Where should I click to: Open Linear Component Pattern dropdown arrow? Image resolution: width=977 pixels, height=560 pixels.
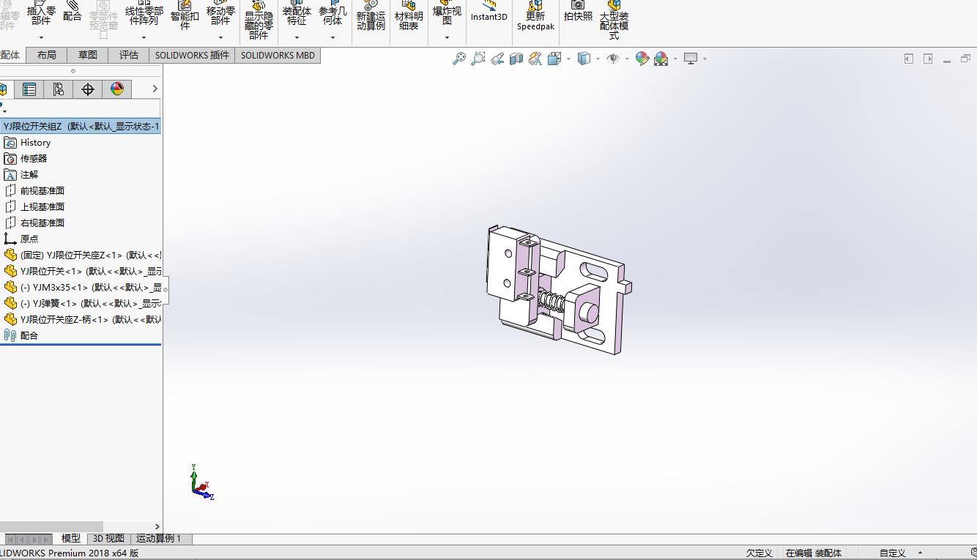[x=144, y=37]
